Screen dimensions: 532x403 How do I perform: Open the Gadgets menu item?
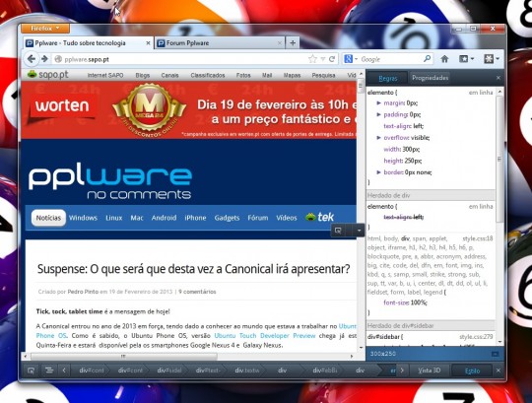227,218
